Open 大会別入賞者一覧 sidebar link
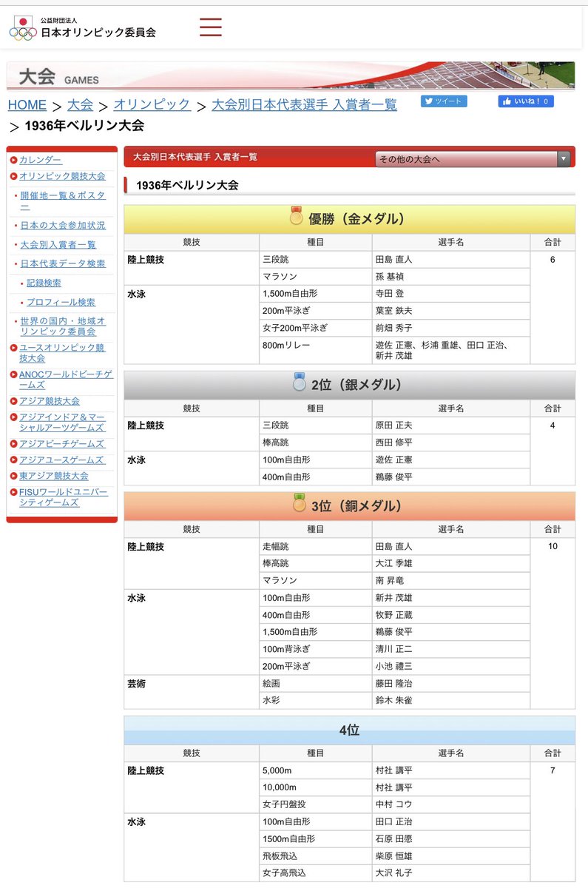This screenshot has height=888, width=588. click(58, 244)
